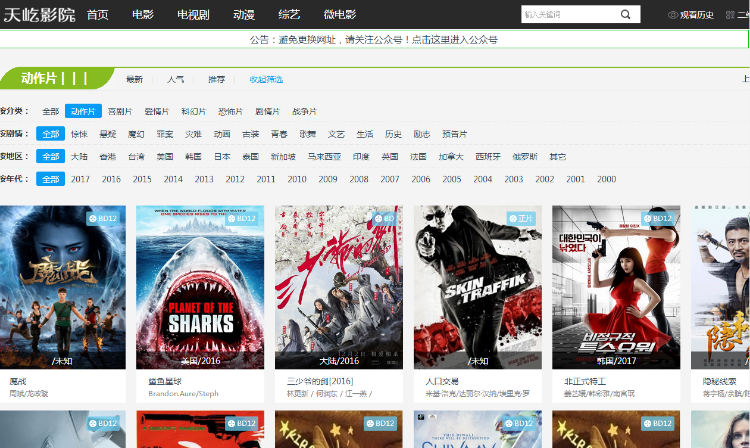Click the 天屹影院 site logo

pyautogui.click(x=39, y=15)
